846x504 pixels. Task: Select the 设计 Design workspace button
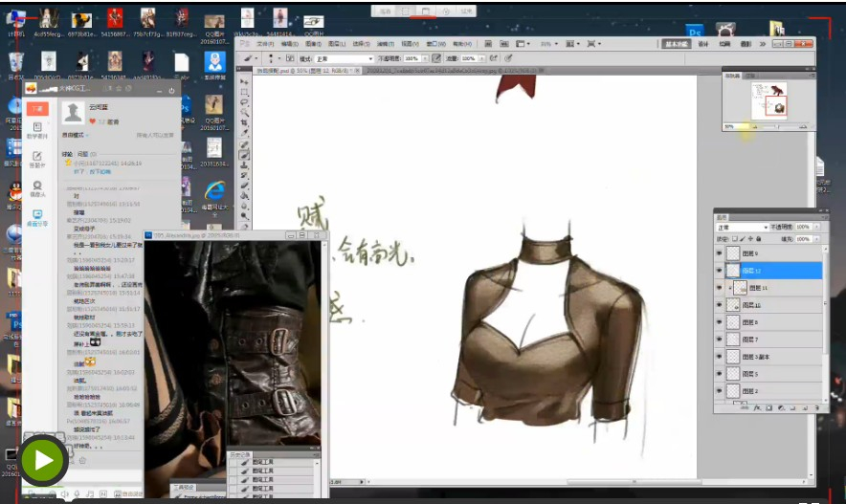click(703, 44)
